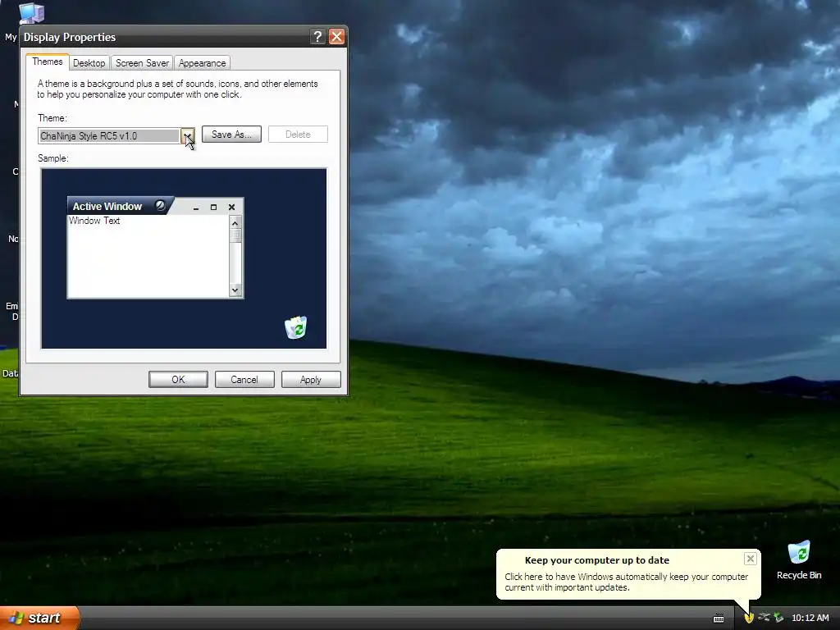
Task: Apply the theme changes
Action: 311,379
